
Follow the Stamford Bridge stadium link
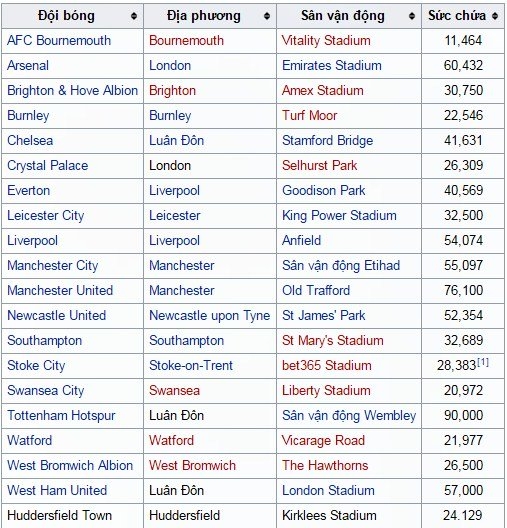click(x=327, y=140)
